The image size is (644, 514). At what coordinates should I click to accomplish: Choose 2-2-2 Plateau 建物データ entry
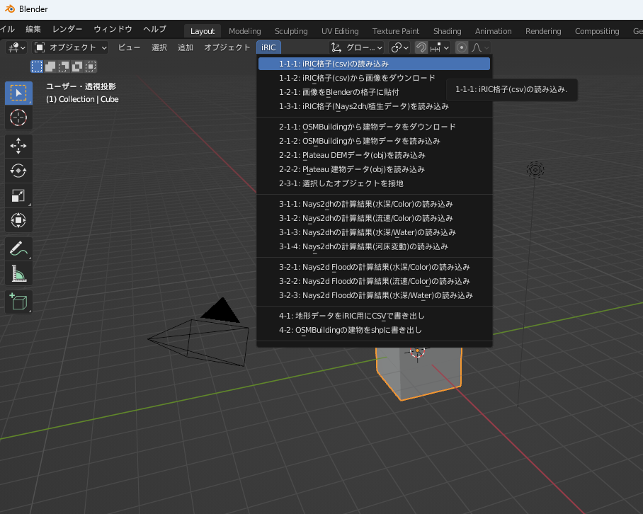tap(374, 169)
